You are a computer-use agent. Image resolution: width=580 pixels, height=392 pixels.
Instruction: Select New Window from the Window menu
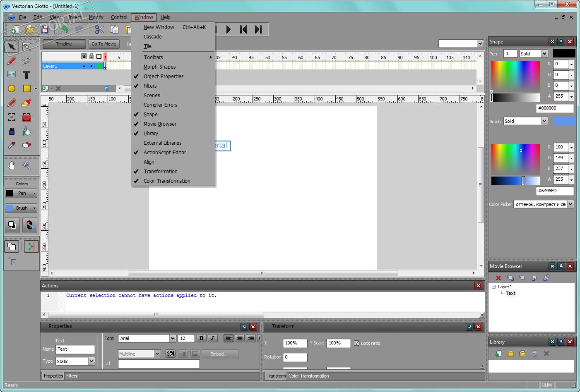(173, 27)
